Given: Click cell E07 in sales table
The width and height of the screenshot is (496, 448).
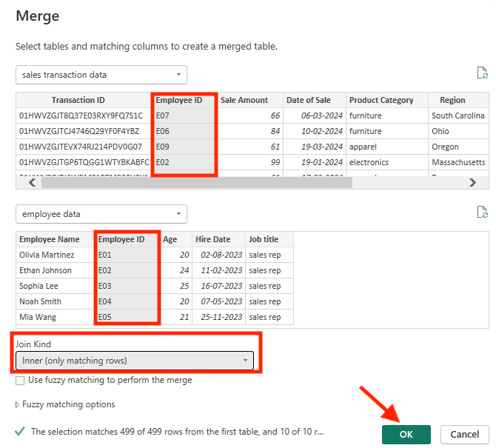Looking at the screenshot, I should click(x=184, y=116).
